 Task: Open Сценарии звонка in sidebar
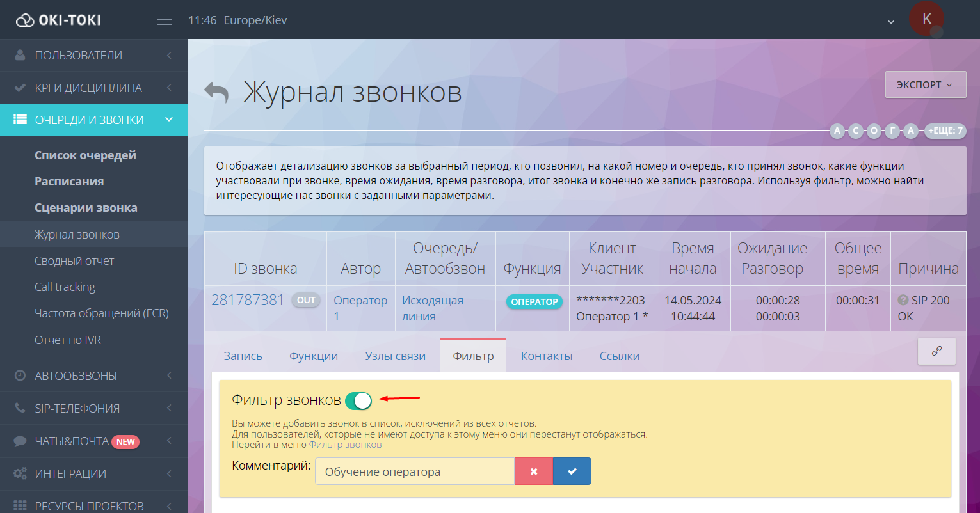(x=86, y=208)
